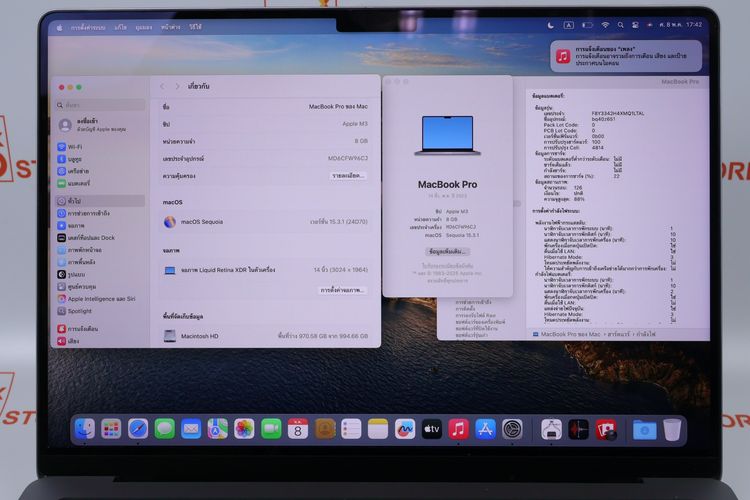Open Apple Intelligence and Siri settings
Viewport: 750px width, 500px height.
(98, 299)
